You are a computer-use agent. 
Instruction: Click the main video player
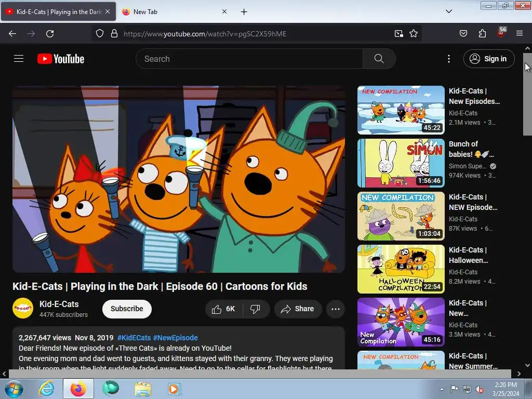coord(179,179)
